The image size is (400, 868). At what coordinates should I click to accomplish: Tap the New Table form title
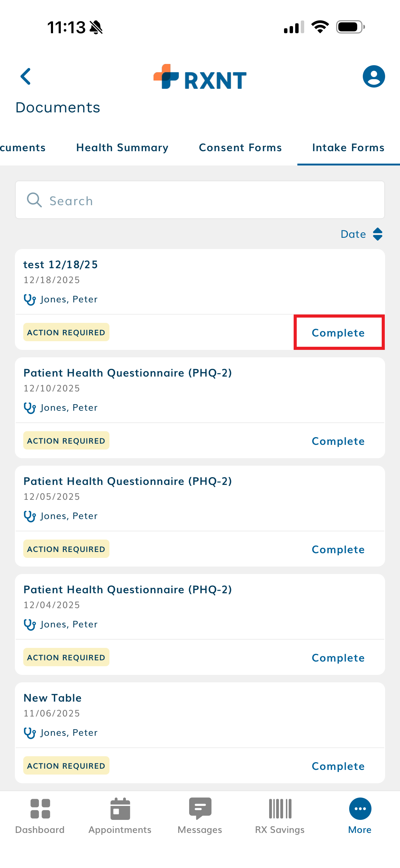(52, 698)
